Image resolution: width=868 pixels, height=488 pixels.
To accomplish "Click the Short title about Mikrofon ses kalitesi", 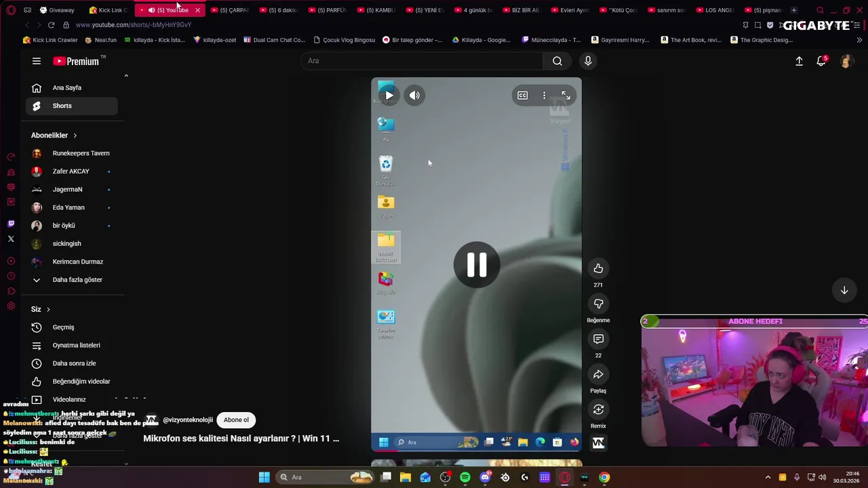I will pos(241,439).
